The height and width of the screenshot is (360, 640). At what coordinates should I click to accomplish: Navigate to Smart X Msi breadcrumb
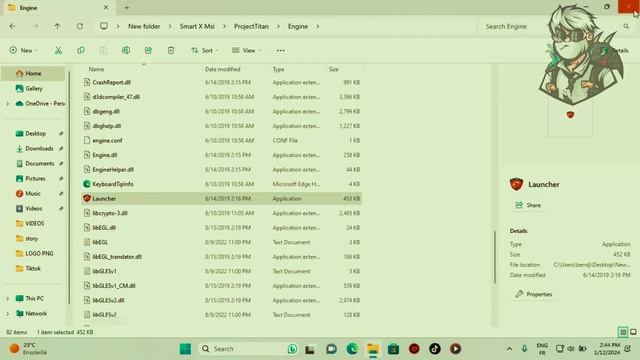click(197, 27)
